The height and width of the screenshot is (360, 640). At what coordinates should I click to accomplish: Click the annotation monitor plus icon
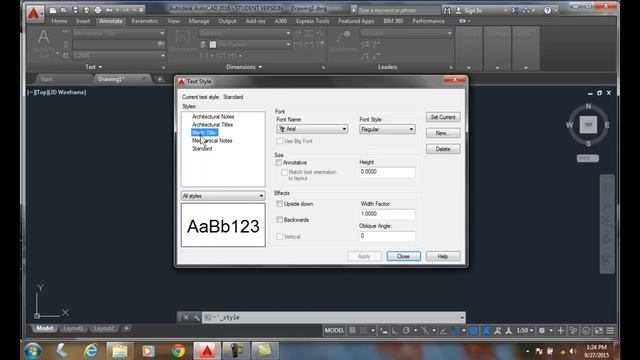click(x=561, y=331)
